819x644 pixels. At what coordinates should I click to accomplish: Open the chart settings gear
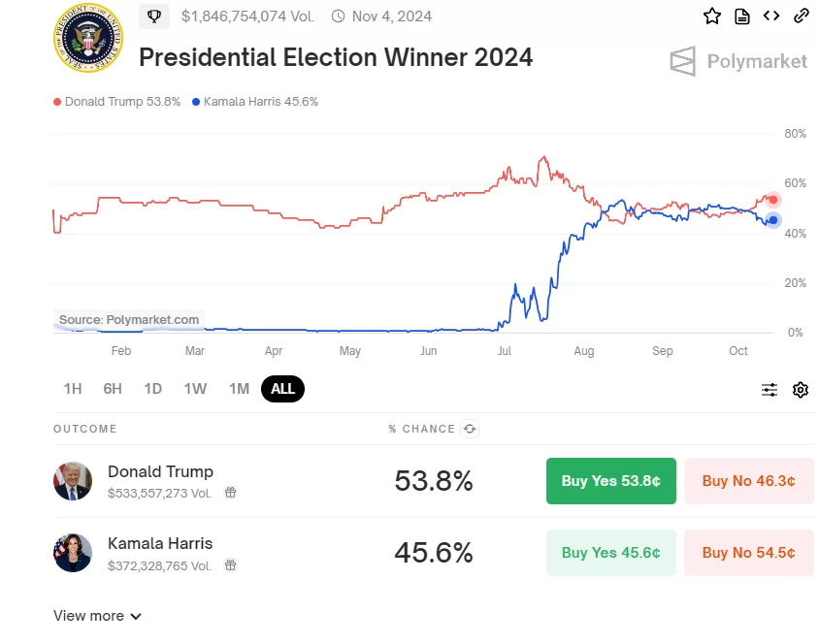801,390
